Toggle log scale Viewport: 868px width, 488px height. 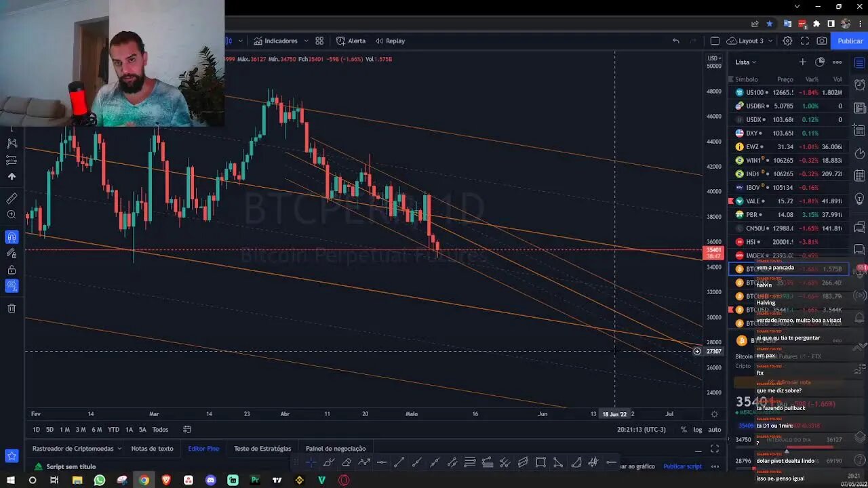click(x=698, y=430)
